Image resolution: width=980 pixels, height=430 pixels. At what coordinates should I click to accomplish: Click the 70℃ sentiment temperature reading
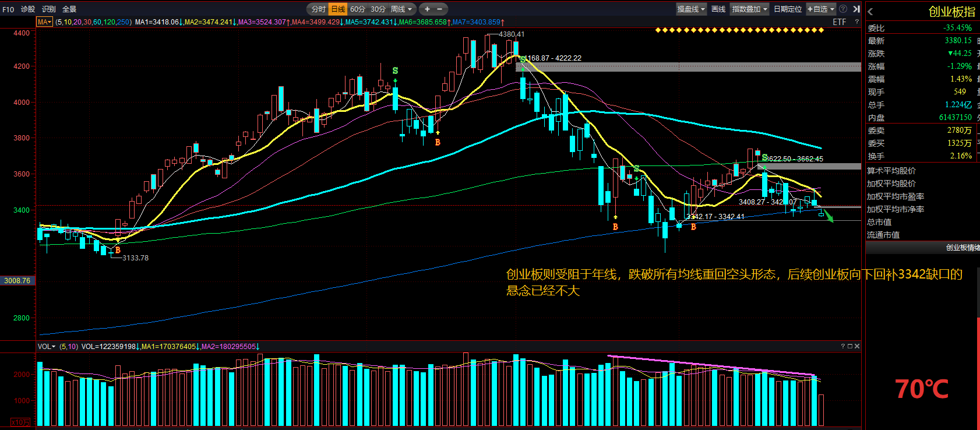coord(922,389)
